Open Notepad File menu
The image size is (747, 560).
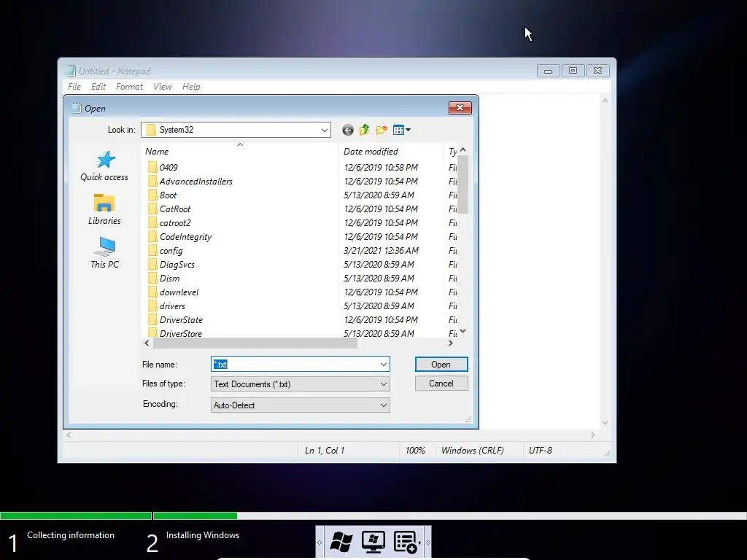74,87
